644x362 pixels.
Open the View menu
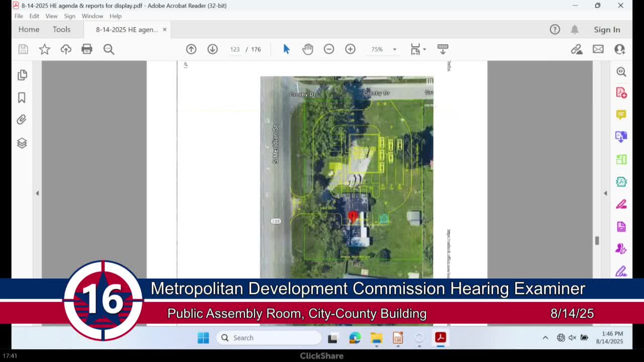click(x=51, y=16)
